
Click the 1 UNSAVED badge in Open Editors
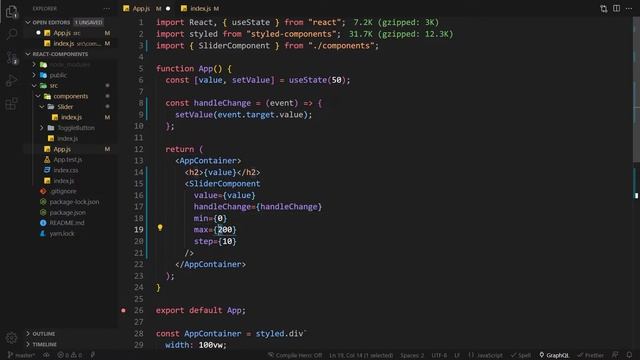pyautogui.click(x=89, y=22)
